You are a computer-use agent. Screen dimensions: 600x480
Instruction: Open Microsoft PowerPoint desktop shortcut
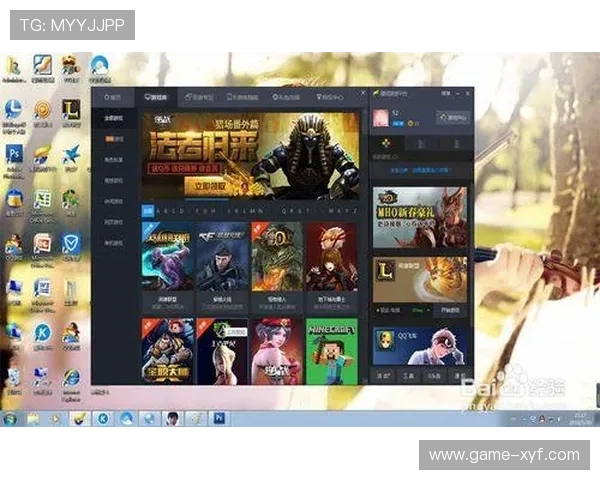(x=42, y=243)
